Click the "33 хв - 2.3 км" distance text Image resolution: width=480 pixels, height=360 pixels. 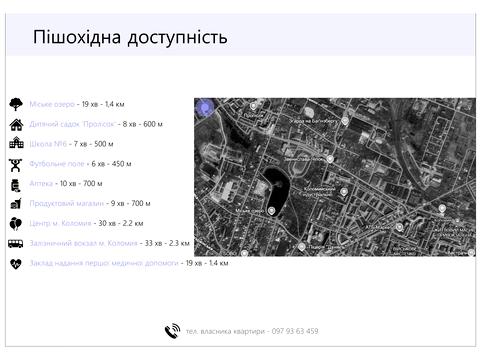pos(167,243)
